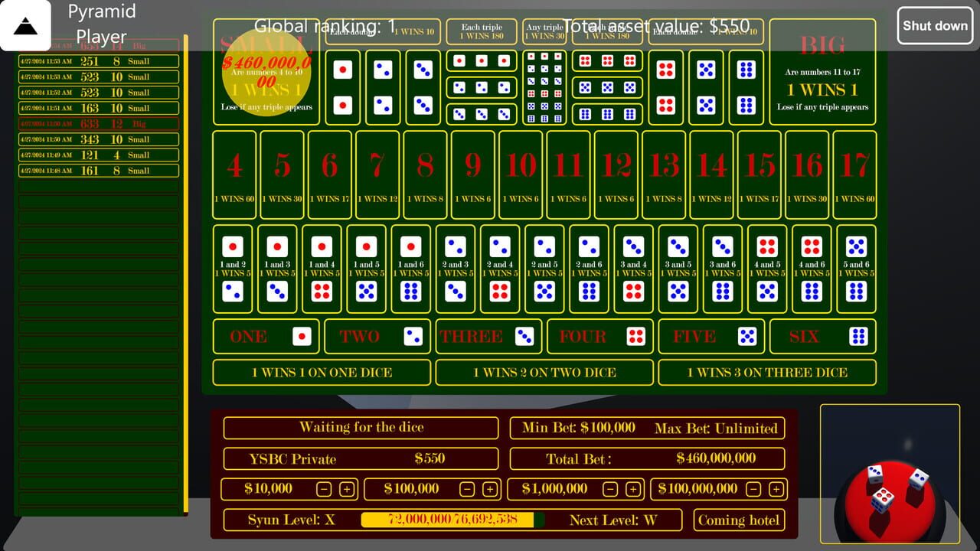The height and width of the screenshot is (551, 980).
Task: Select the red 633 12 Big history row
Action: [x=98, y=124]
